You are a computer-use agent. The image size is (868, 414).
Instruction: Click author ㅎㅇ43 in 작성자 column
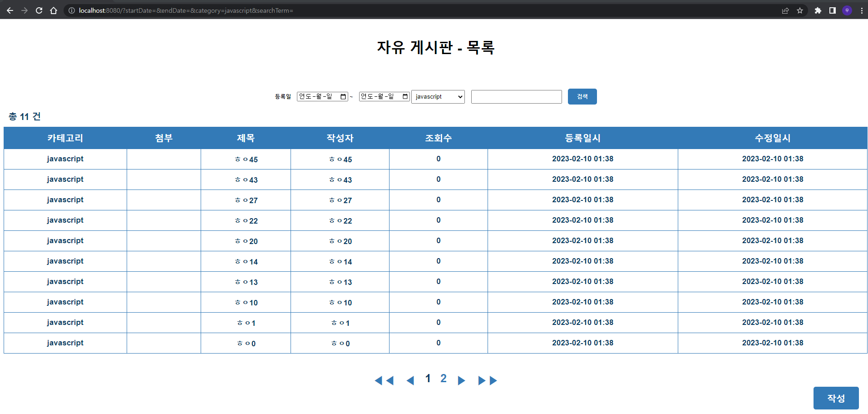(x=340, y=180)
